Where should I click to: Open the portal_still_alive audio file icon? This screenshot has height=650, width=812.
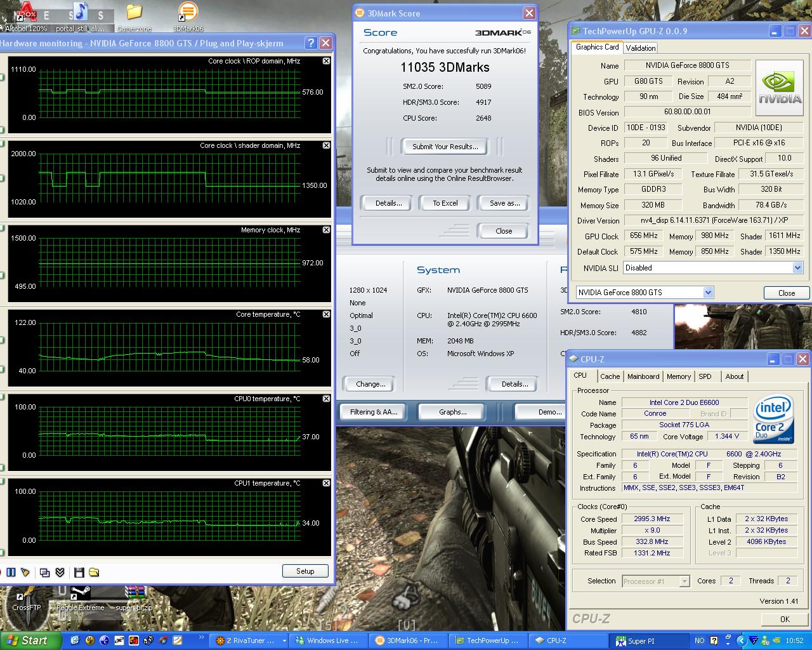click(x=80, y=17)
